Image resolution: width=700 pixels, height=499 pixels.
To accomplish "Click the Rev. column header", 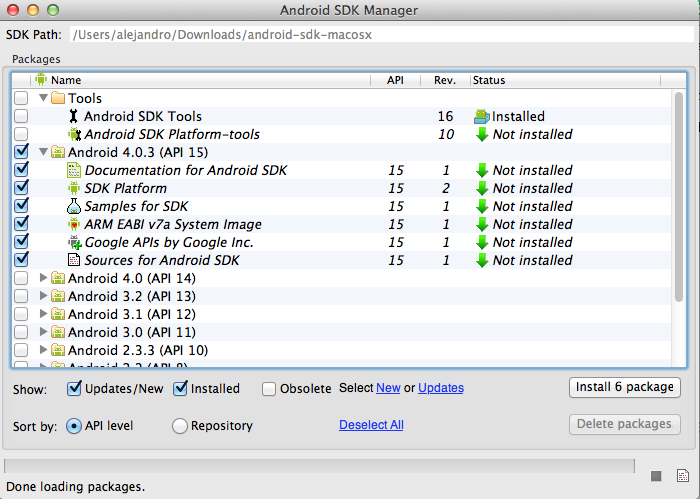I will click(x=445, y=80).
